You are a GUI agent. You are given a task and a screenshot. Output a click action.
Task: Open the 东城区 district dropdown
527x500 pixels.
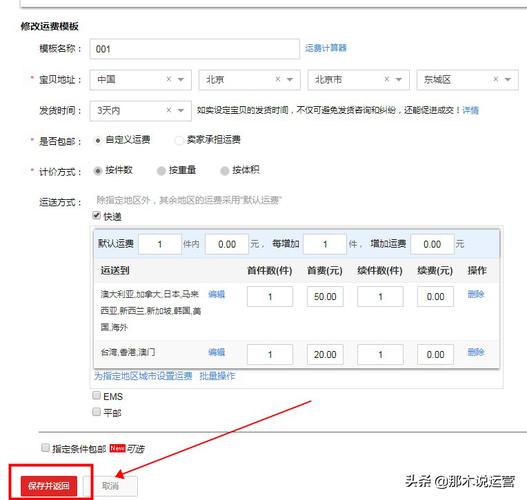pyautogui.click(x=508, y=80)
